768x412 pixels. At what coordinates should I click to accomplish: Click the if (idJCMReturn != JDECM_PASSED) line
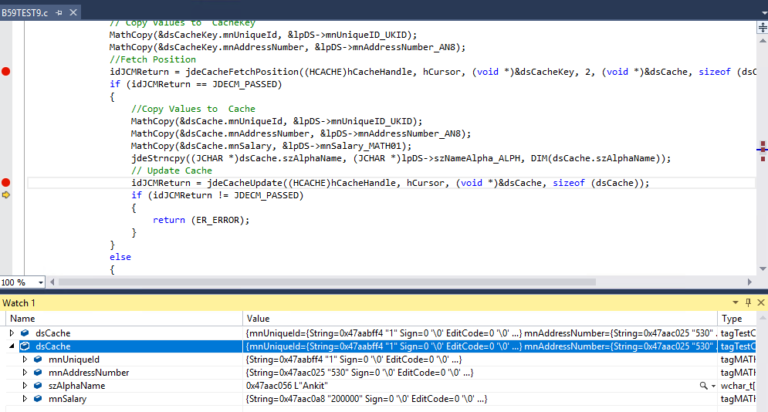(217, 195)
